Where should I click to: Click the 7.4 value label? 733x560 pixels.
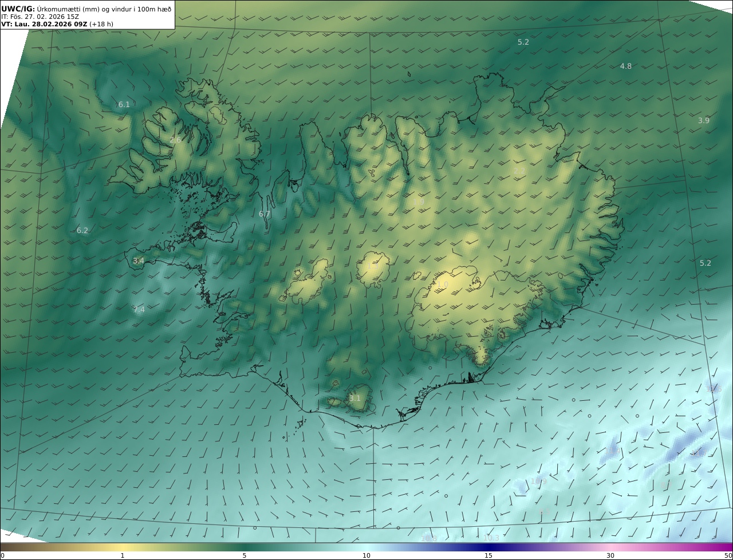click(x=139, y=310)
